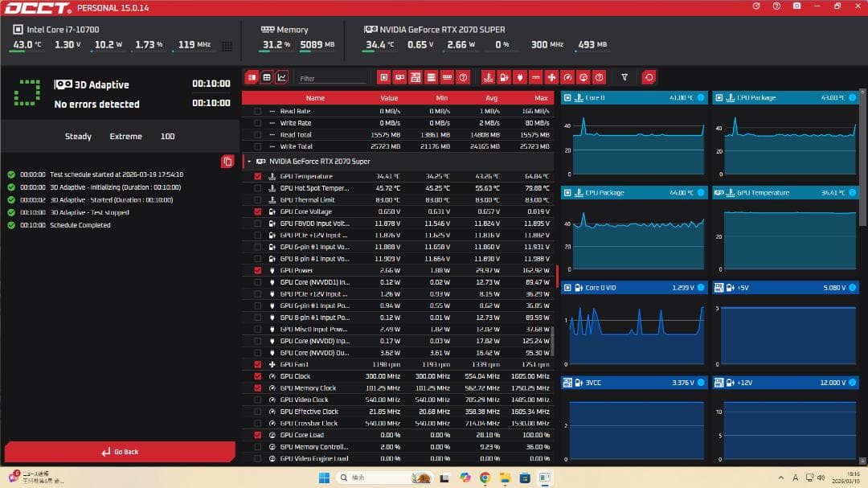Check GPU Hot Spot Temperature checkbox
Image resolution: width=868 pixels, height=488 pixels.
[x=257, y=188]
